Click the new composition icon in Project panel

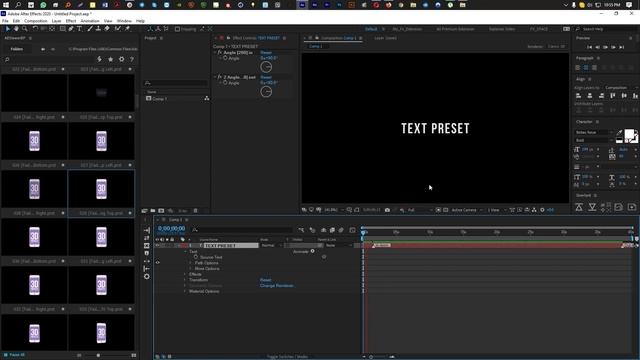click(x=161, y=211)
